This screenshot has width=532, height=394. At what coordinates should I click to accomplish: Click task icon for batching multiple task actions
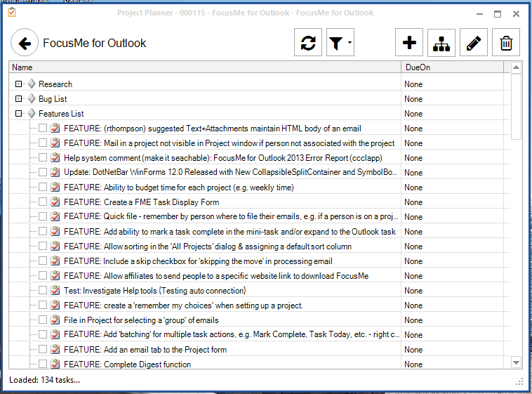tap(55, 334)
